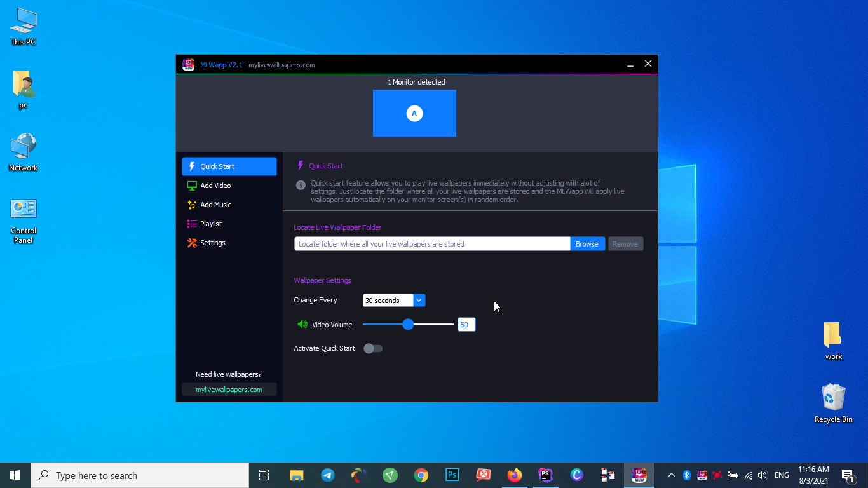Click the MLWapp logo in title bar

click(188, 64)
